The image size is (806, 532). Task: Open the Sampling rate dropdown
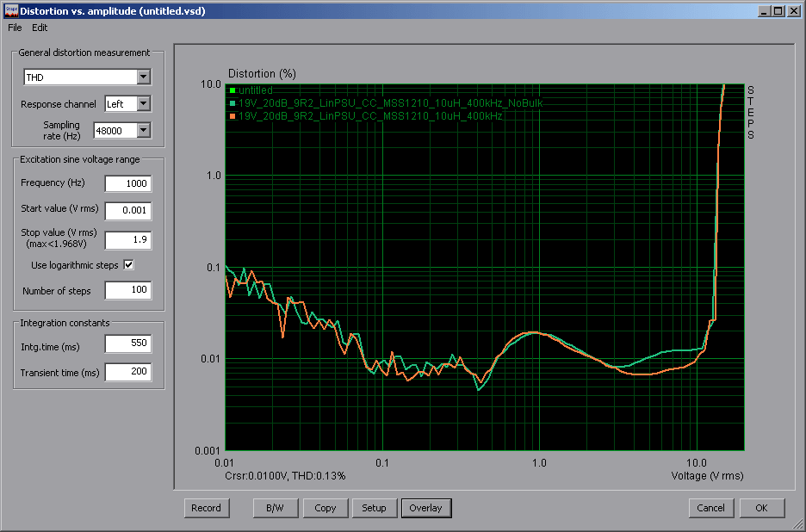[143, 131]
